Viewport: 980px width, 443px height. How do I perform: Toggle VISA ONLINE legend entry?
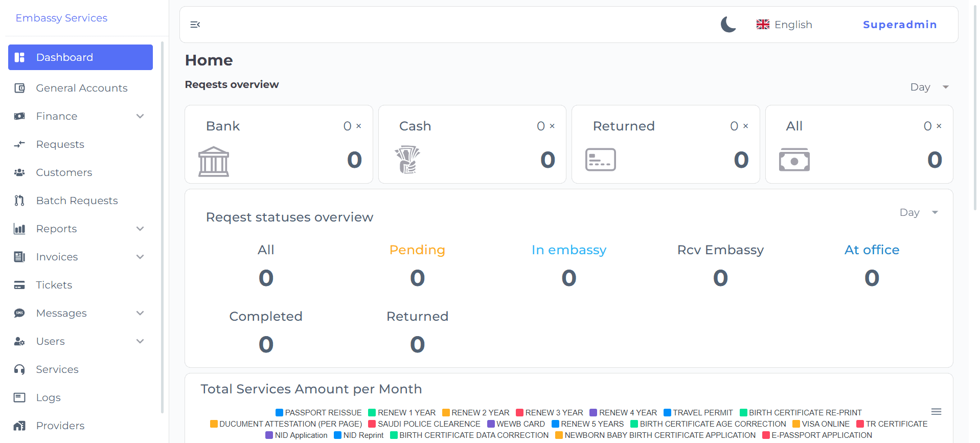coord(821,424)
